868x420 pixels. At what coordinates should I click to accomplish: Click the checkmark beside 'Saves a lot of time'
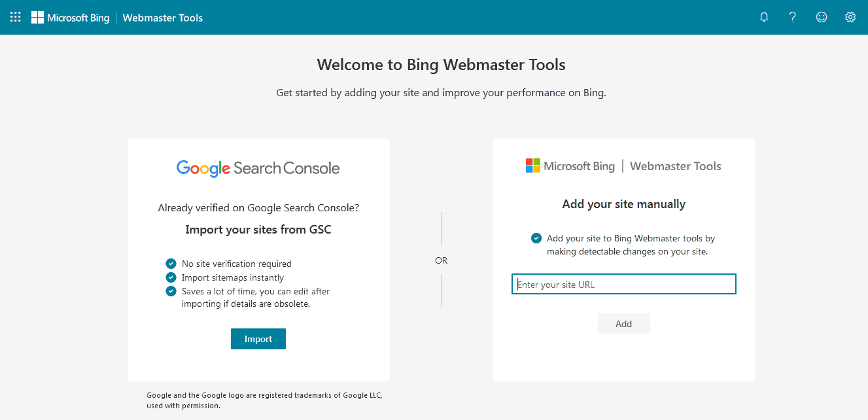pyautogui.click(x=171, y=290)
